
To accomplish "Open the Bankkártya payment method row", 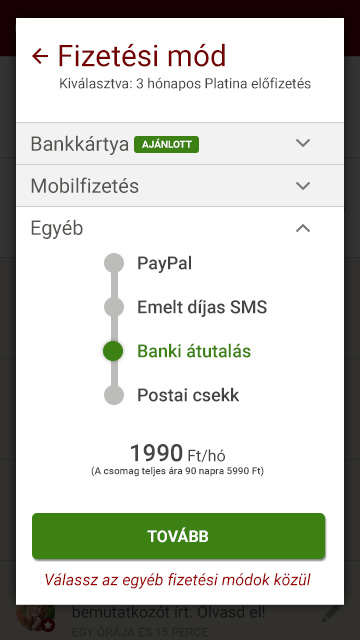I will [180, 144].
